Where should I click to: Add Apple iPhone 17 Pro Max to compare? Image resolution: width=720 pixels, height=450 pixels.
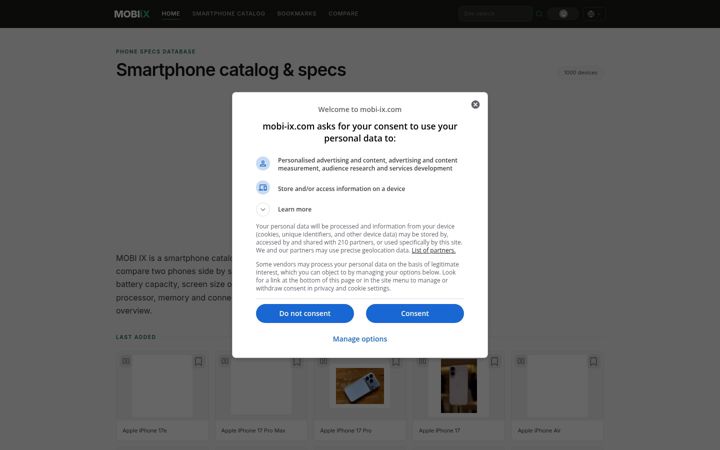click(225, 361)
